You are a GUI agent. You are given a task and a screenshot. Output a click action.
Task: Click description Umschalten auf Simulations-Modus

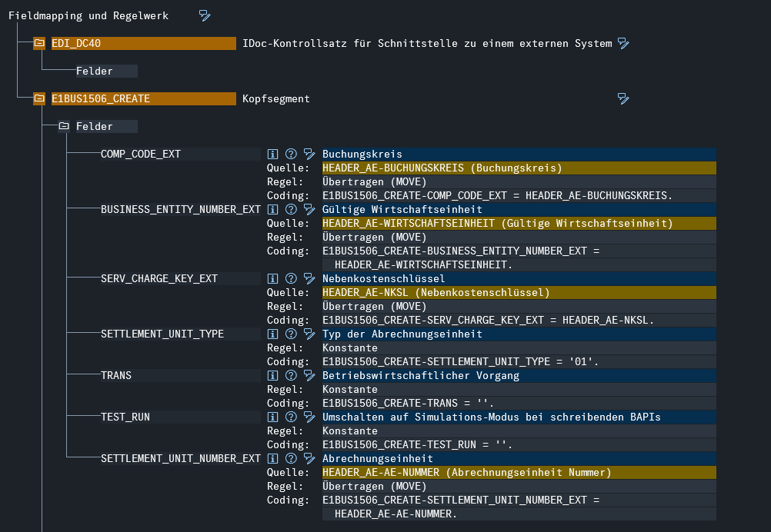pyautogui.click(x=519, y=417)
